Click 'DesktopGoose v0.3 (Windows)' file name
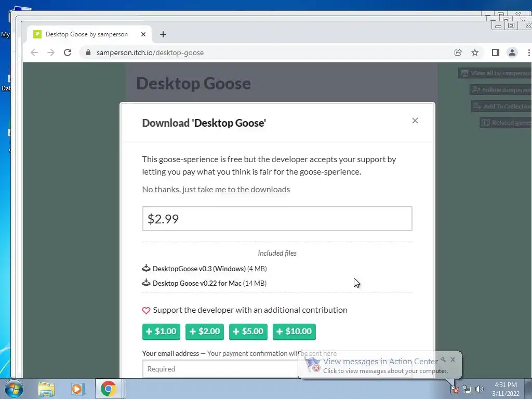 tap(199, 269)
